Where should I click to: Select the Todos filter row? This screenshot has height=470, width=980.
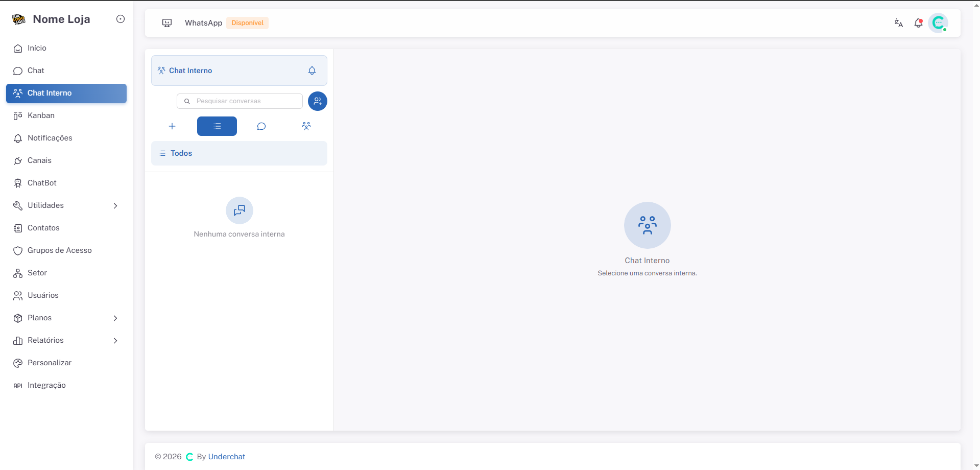239,153
